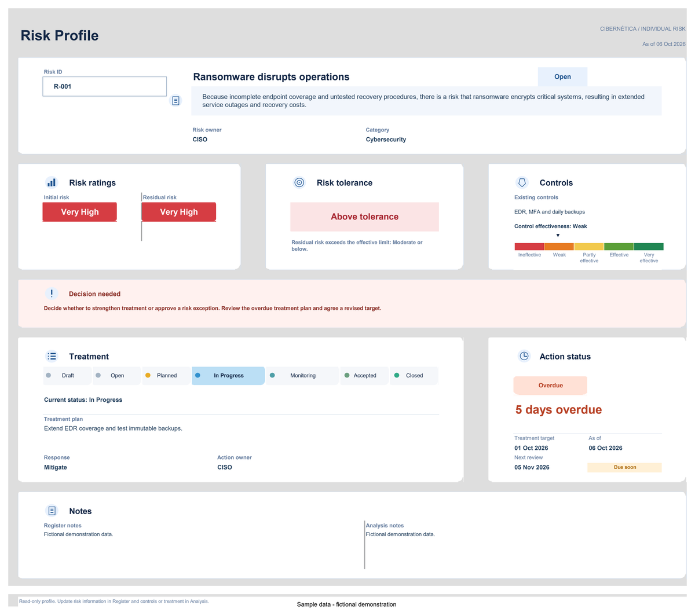The height and width of the screenshot is (616, 695).
Task: Click the Notes document icon
Action: 52,511
